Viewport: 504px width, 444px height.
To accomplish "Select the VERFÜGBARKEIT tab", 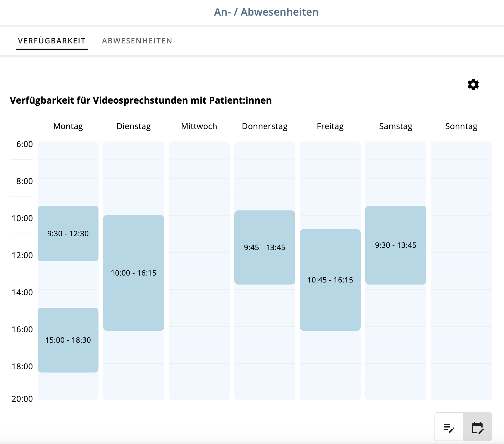I will [51, 41].
